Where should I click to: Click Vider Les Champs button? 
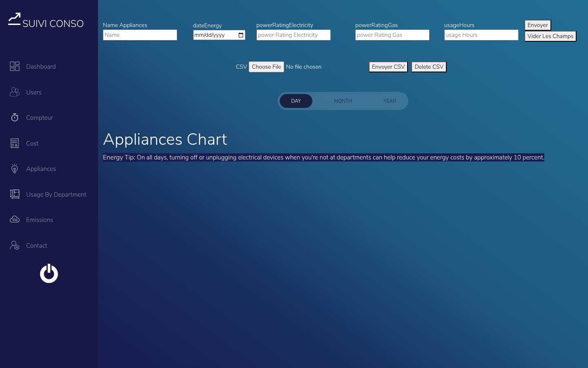point(550,36)
